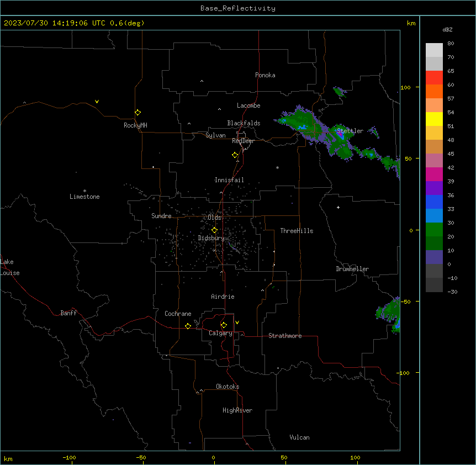Click the Strathmore label
The height and width of the screenshot is (465, 476).
click(x=285, y=336)
